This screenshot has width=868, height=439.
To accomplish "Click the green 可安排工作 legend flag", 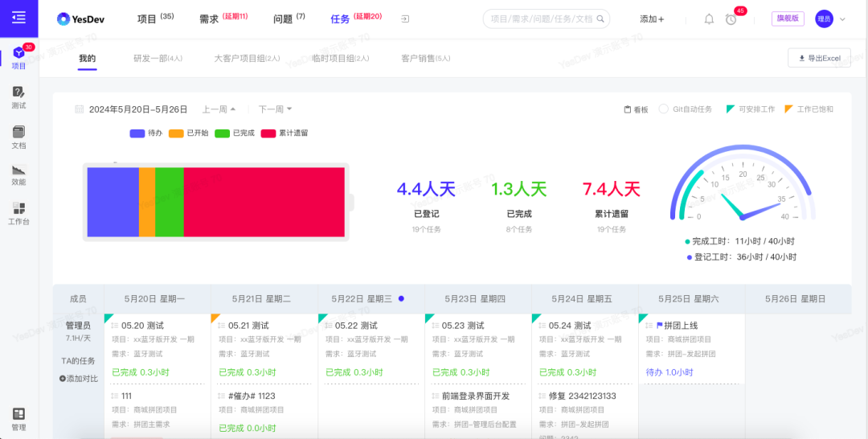I will click(730, 109).
